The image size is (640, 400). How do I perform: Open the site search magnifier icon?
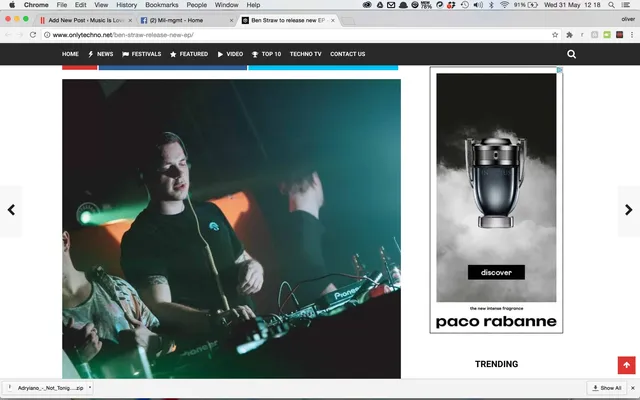[x=571, y=54]
